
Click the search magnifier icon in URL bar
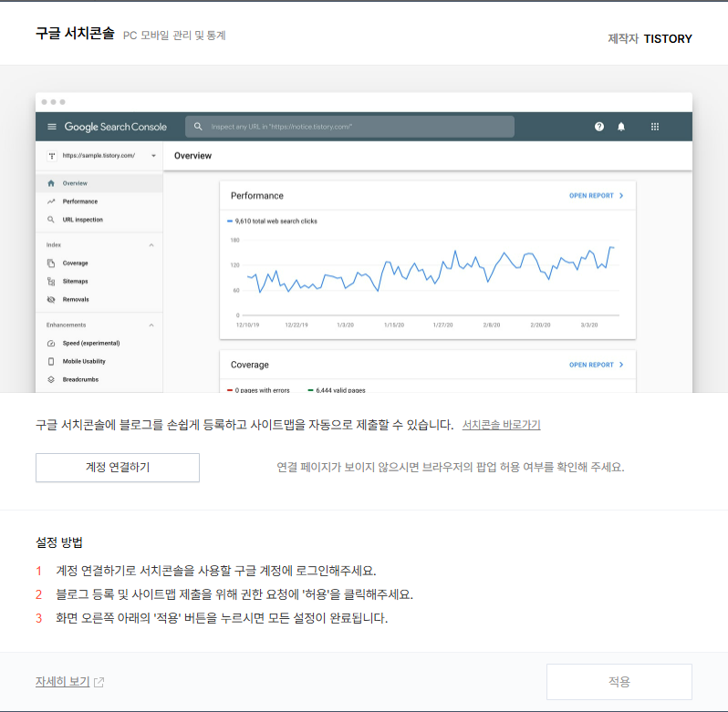(x=198, y=127)
